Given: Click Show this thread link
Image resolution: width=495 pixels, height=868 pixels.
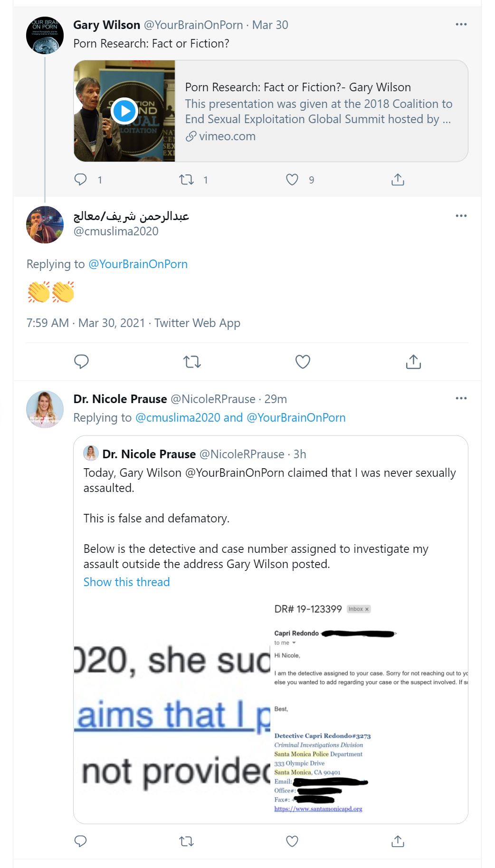Looking at the screenshot, I should [x=126, y=582].
